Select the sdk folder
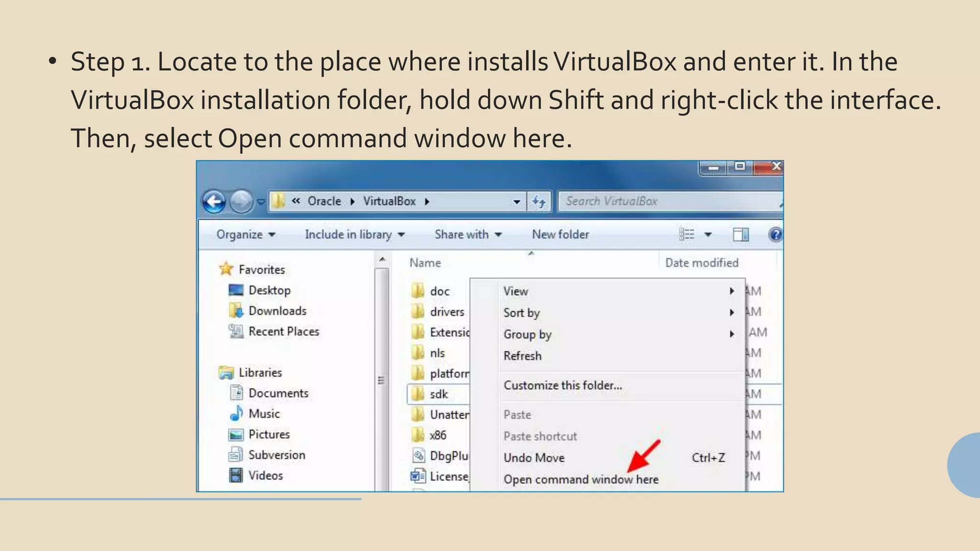 [439, 394]
